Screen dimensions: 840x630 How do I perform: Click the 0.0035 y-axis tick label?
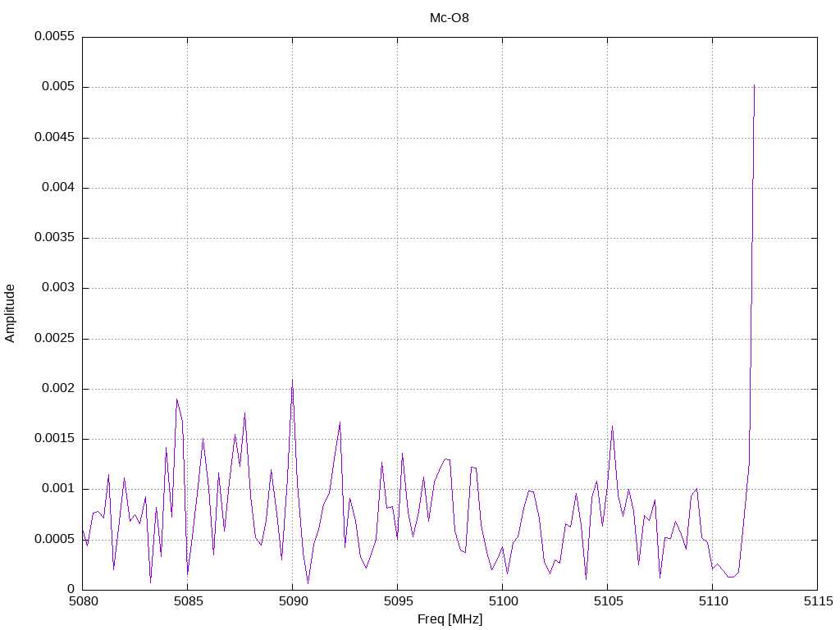54,238
